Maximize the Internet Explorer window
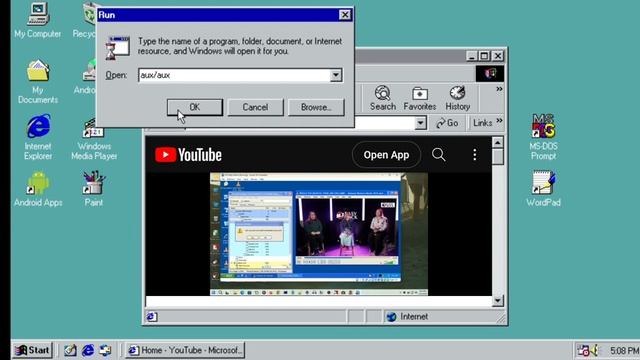Viewport: 640px width, 360px height. coord(484,56)
